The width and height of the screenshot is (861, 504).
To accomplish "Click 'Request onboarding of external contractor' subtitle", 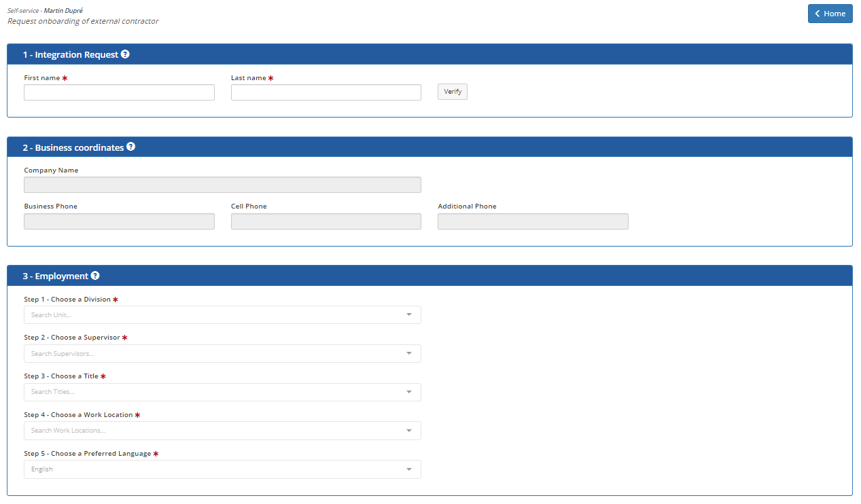I will (83, 21).
